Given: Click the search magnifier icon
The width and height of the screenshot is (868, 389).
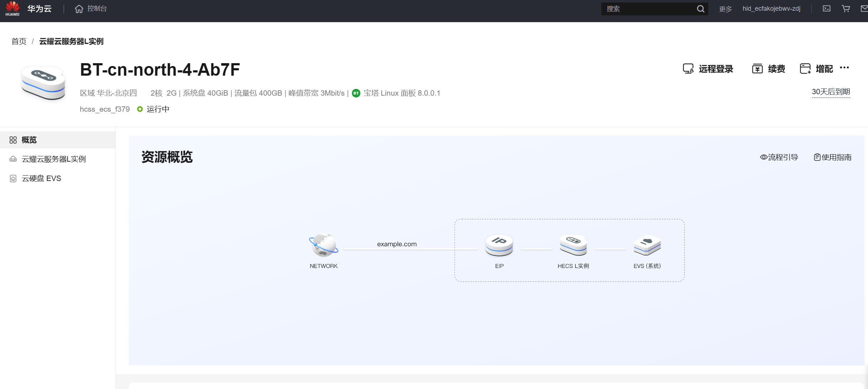Looking at the screenshot, I should click(x=700, y=9).
